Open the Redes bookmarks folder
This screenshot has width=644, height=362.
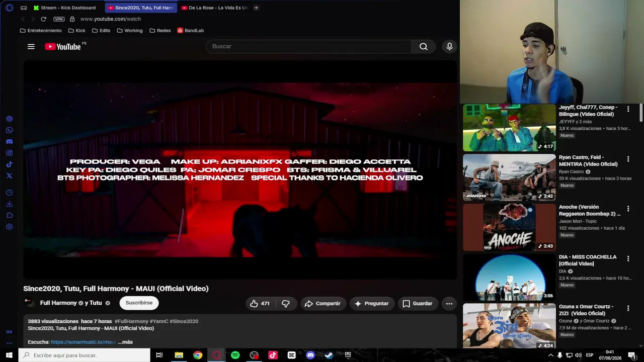point(160,31)
